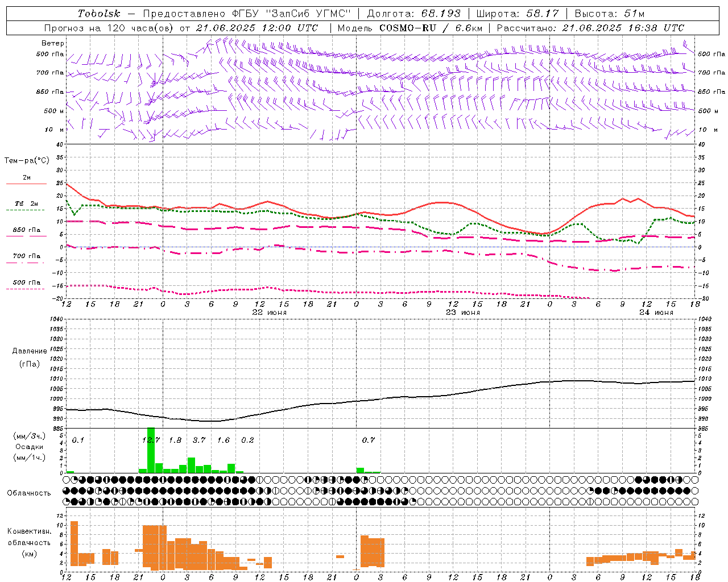This screenshot has height=582, width=728.
Task: Click the "Осадки" precipitation label
Action: [29, 447]
